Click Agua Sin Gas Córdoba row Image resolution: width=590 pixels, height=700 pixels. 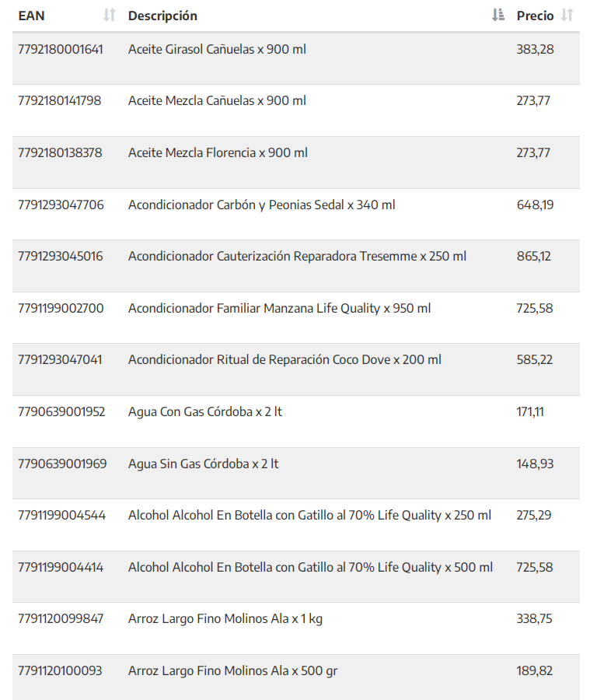tap(203, 464)
